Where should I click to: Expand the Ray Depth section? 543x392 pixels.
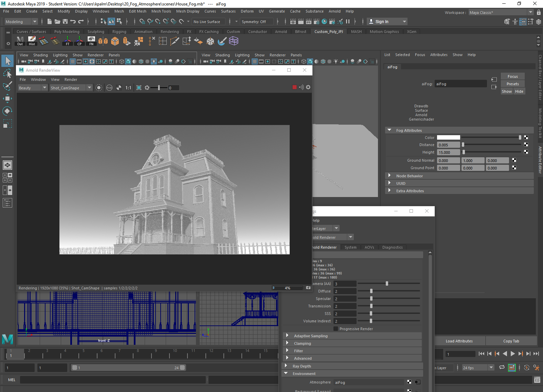coord(286,366)
